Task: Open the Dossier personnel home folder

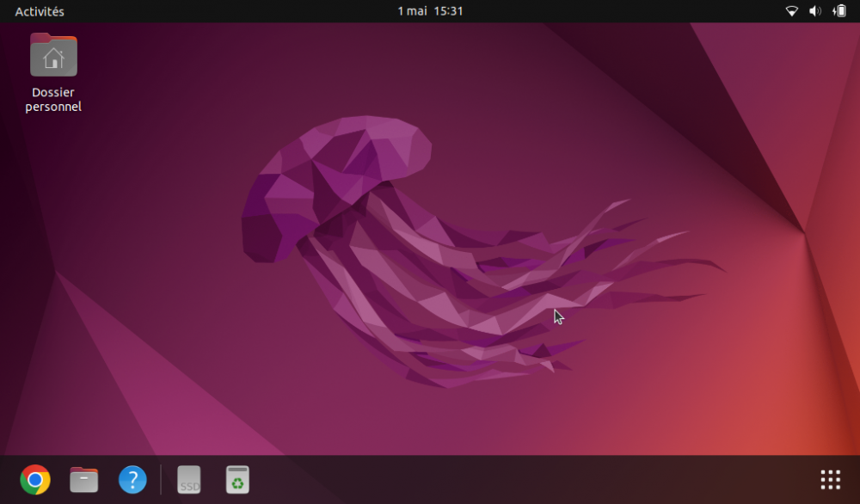Action: coord(53,55)
